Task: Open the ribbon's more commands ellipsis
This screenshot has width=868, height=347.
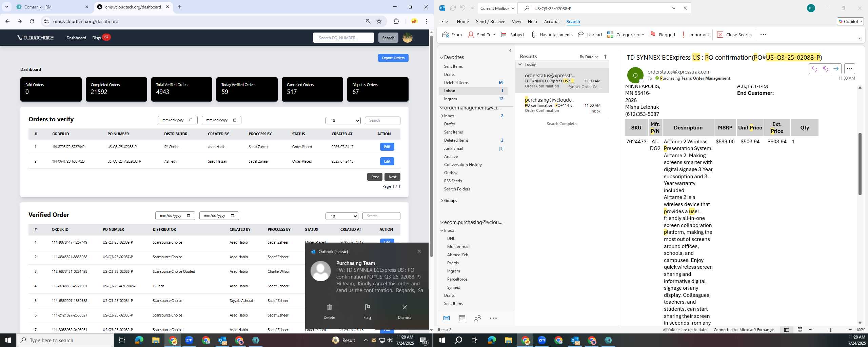Action: point(763,35)
